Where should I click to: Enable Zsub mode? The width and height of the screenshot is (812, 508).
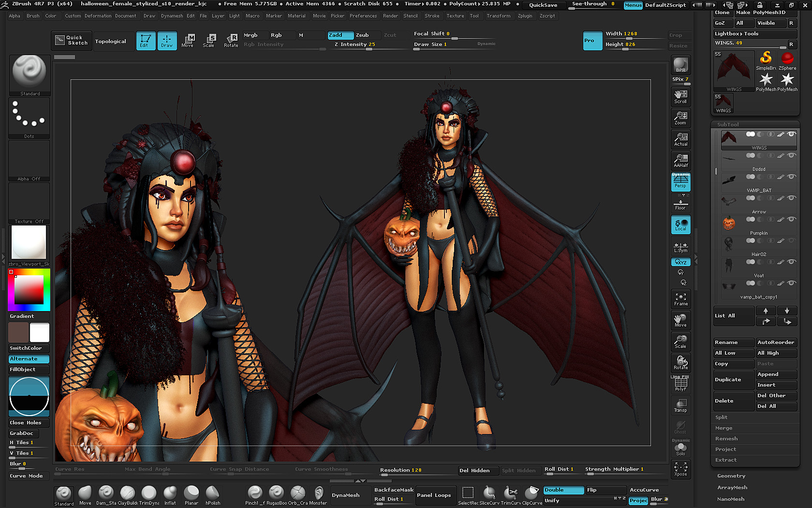coord(368,35)
